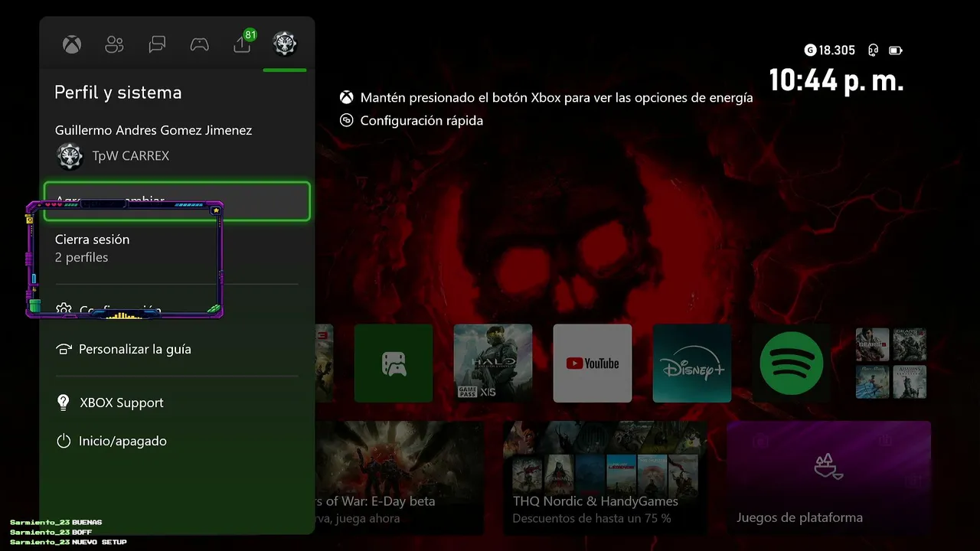Open the Gears of War: E-Day beta card
980x551 pixels.
click(399, 478)
